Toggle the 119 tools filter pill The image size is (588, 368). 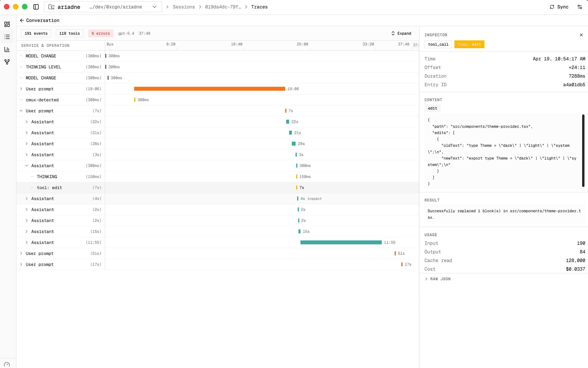click(x=70, y=33)
